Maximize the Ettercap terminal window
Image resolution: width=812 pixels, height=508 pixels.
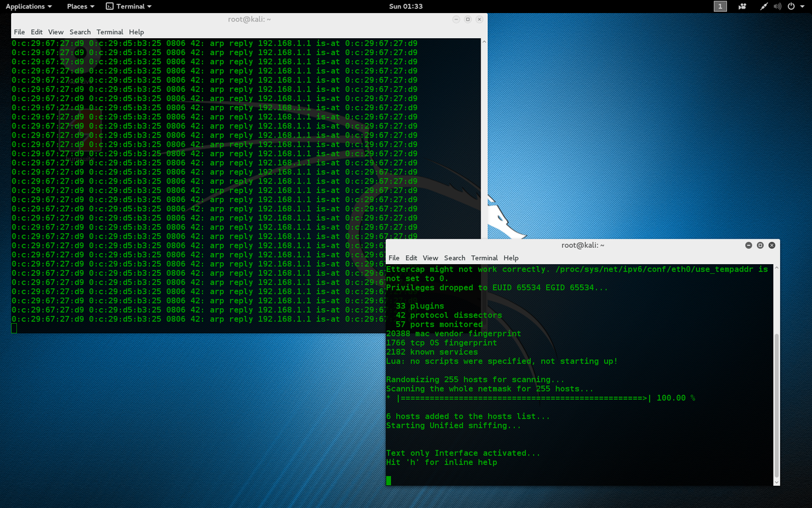pos(760,245)
